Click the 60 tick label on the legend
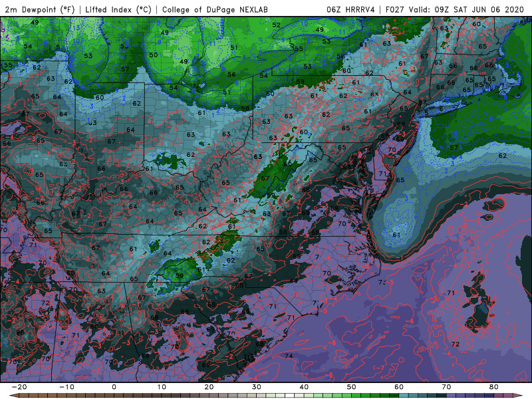 pos(399,387)
